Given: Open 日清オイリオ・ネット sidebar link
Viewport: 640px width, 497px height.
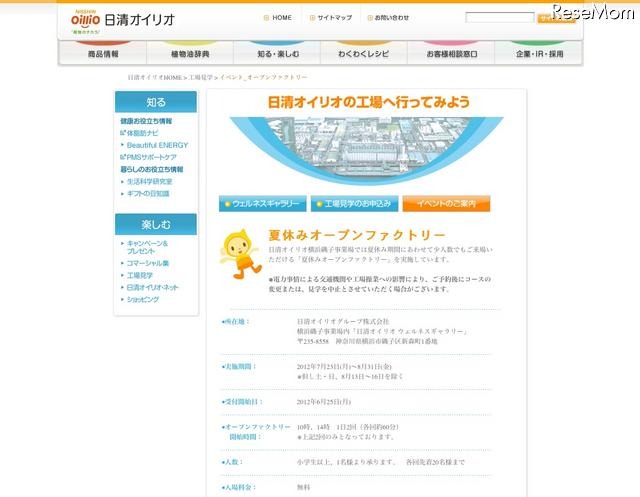Looking at the screenshot, I should [x=152, y=287].
